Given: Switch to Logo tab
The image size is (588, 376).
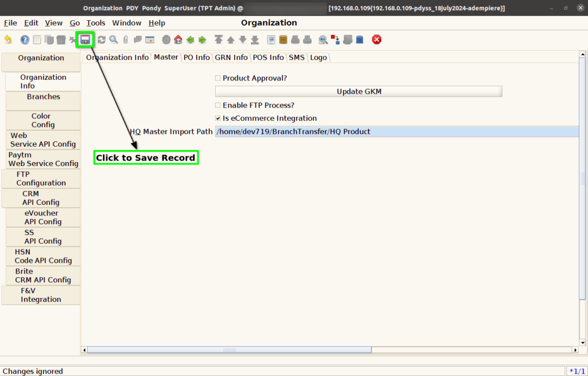Looking at the screenshot, I should pos(318,57).
